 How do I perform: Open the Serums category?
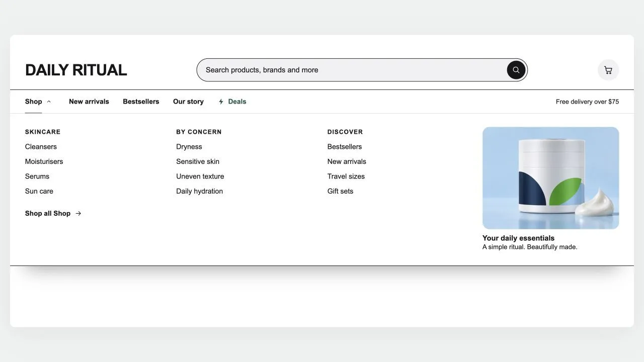coord(37,176)
